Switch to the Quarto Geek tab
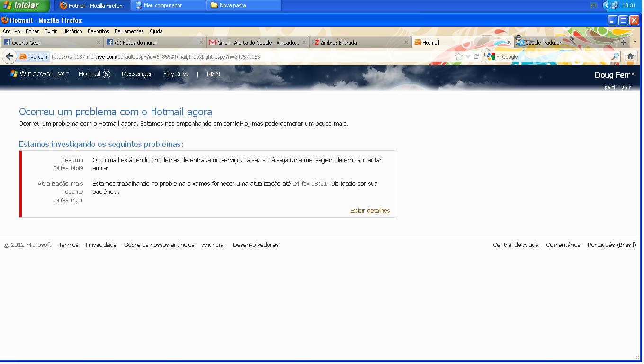The height and width of the screenshot is (364, 644). [x=52, y=42]
